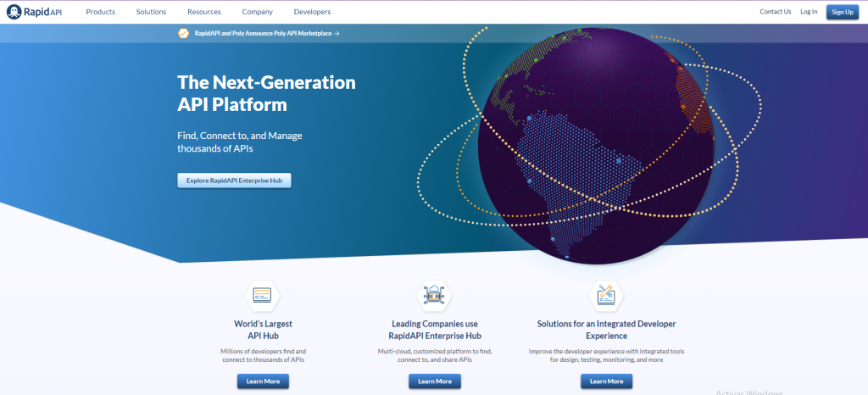Image resolution: width=868 pixels, height=395 pixels.
Task: Click the Enterprise Hub cloud hexagon icon
Action: pyautogui.click(x=434, y=296)
